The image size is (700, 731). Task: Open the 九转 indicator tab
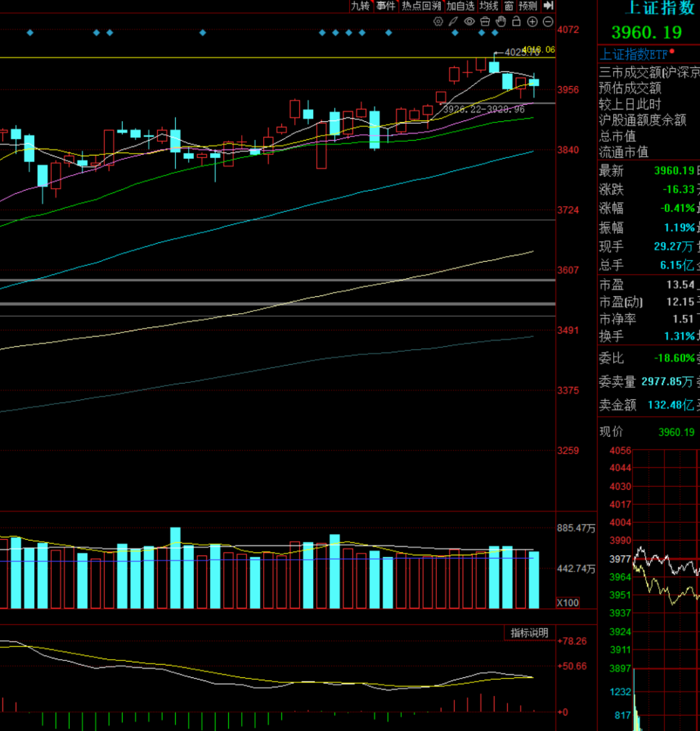(360, 6)
